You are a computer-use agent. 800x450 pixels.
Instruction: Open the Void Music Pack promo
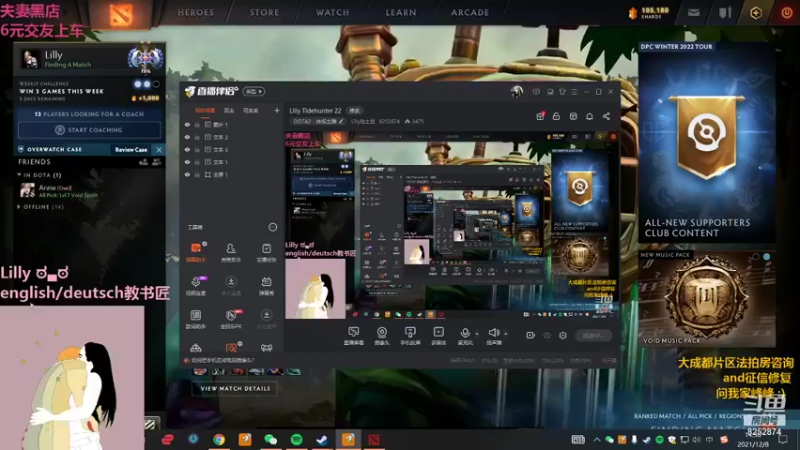(x=707, y=298)
